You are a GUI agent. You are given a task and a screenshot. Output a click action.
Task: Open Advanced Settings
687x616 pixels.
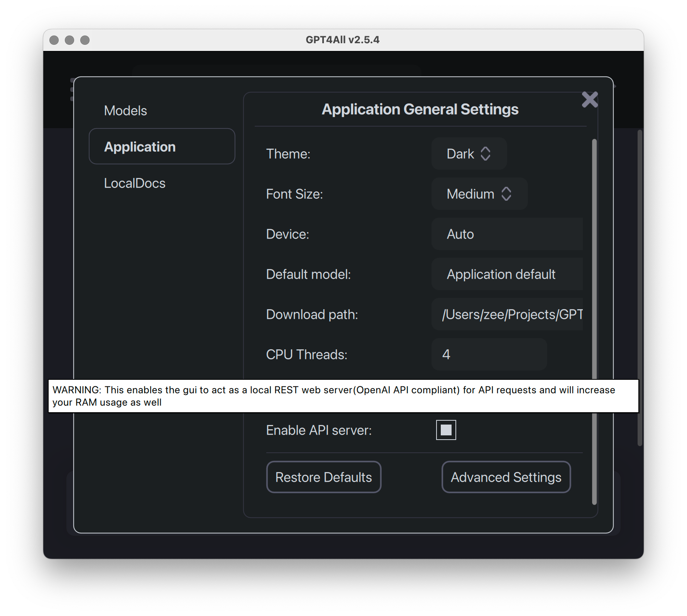506,477
